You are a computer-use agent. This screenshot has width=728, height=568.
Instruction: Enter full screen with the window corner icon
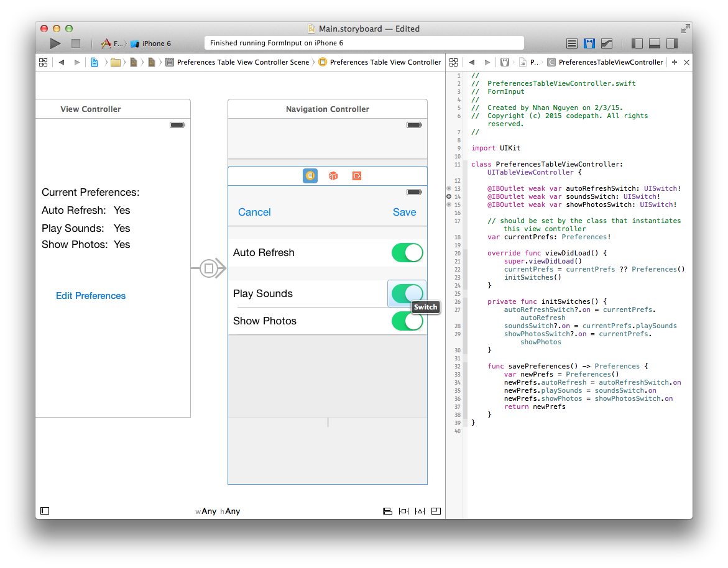tap(685, 29)
